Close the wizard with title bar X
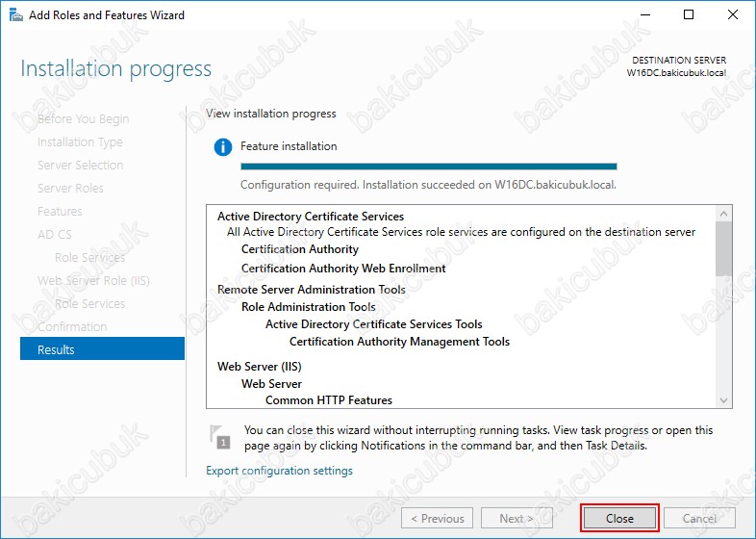The image size is (756, 539). tap(732, 15)
